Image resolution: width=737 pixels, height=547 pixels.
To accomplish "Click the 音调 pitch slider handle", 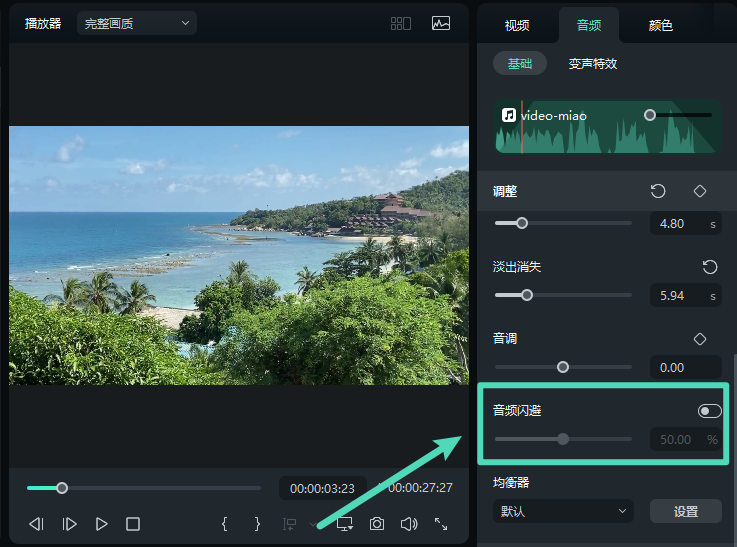I will point(563,367).
